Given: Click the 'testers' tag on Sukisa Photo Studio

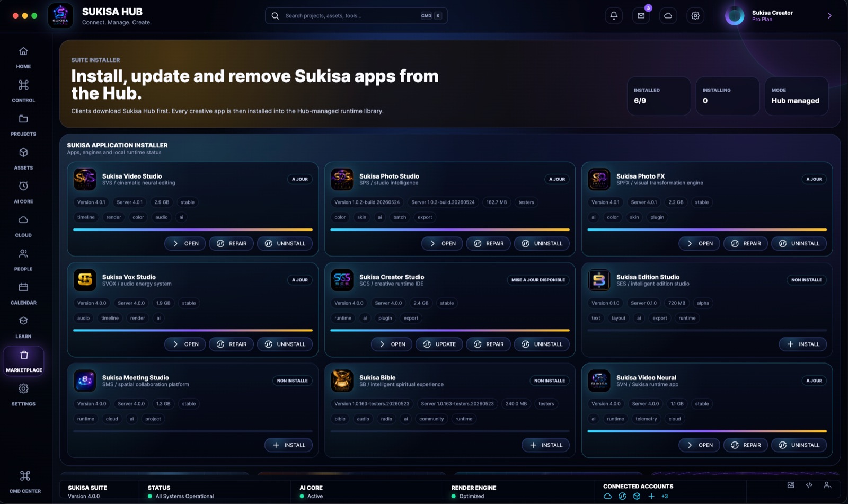Looking at the screenshot, I should tap(526, 202).
